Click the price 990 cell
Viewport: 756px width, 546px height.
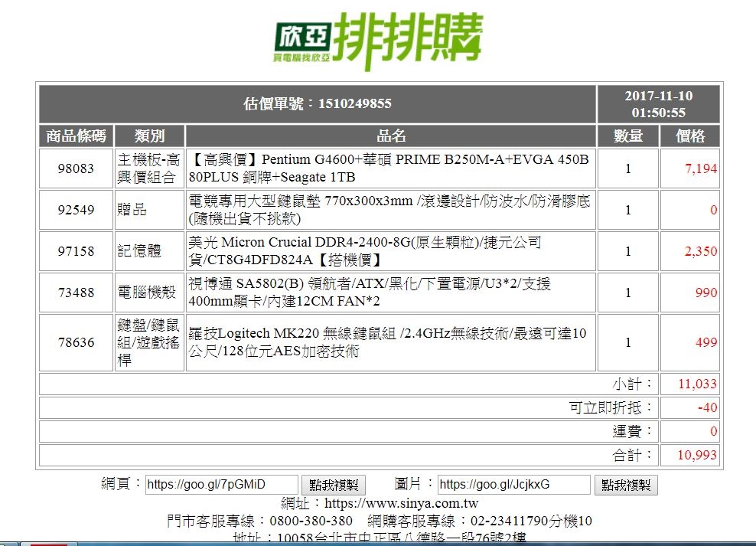(690, 293)
